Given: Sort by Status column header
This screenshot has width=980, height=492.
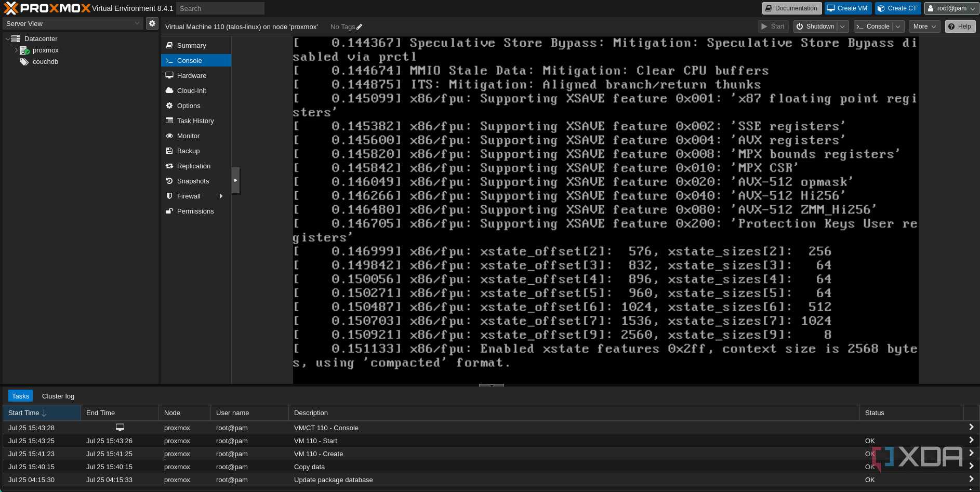Looking at the screenshot, I should point(911,413).
